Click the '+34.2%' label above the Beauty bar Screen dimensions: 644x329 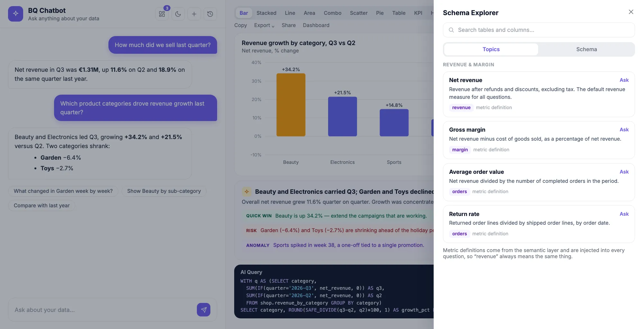click(x=291, y=70)
